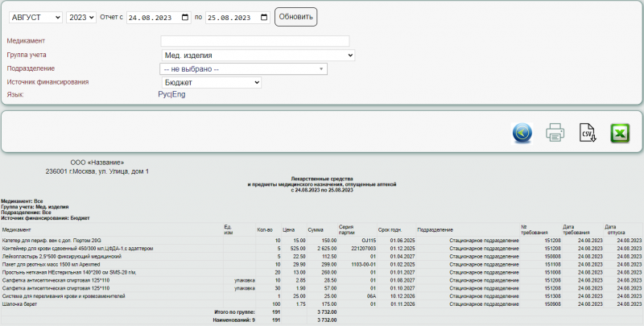Switch the language to Eng
Image resolution: width=644 pixels, height=326 pixels.
coord(180,95)
